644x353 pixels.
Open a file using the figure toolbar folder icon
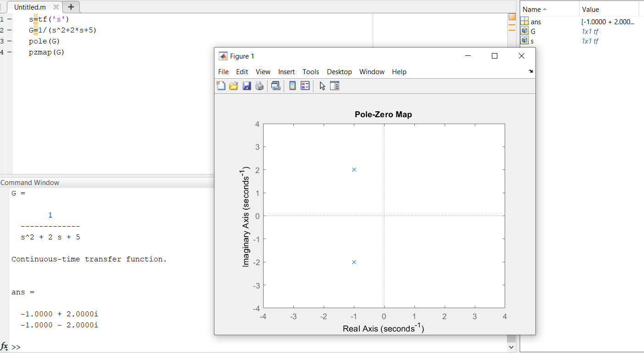pos(234,86)
